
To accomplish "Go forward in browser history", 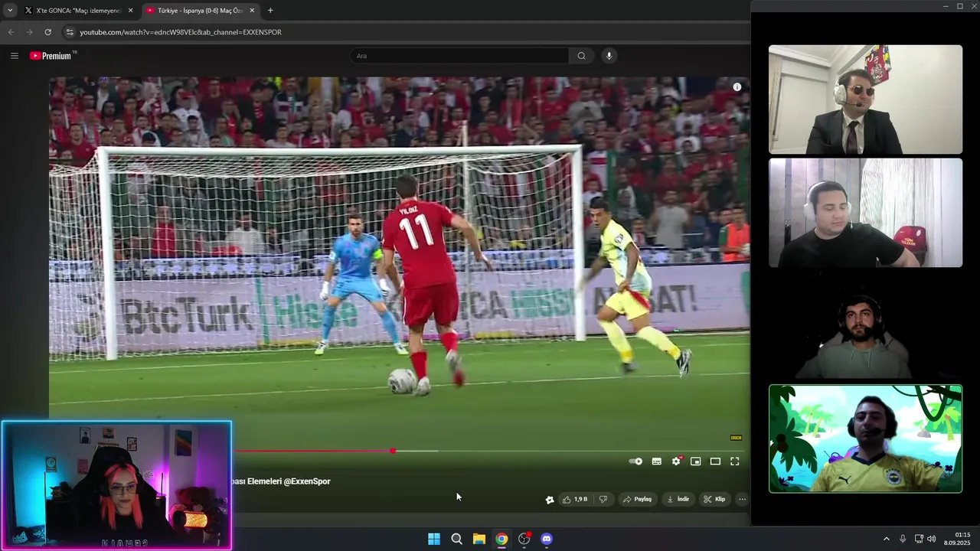I will click(29, 32).
